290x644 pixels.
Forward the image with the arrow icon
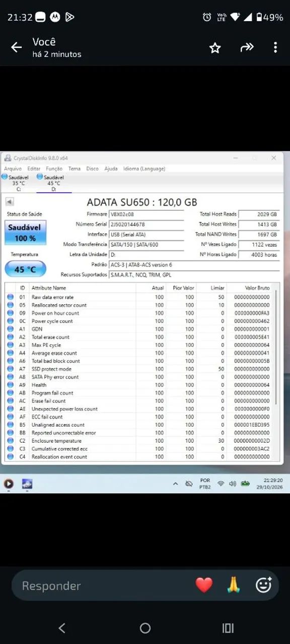[x=247, y=47]
